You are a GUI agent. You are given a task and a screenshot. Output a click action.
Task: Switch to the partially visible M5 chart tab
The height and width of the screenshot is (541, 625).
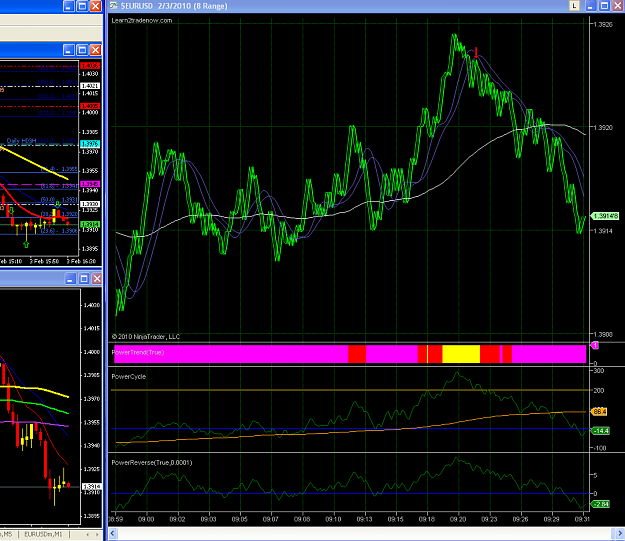click(7, 534)
